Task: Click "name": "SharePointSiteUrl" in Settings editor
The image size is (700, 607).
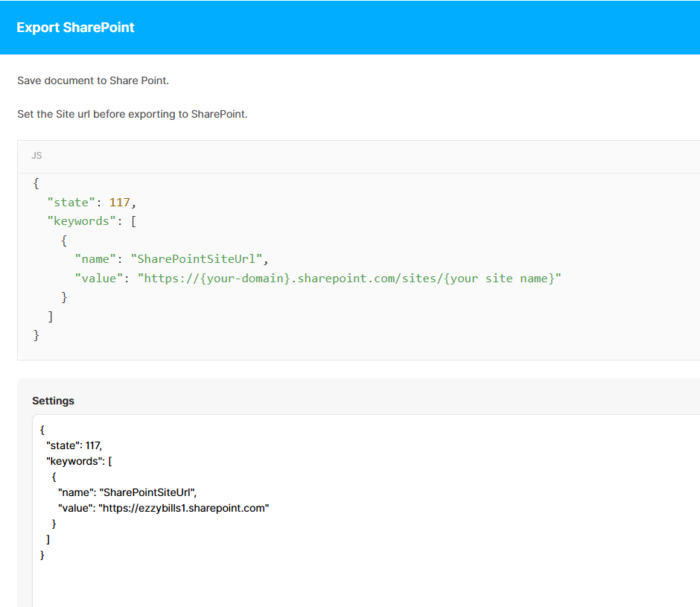Action: pyautogui.click(x=127, y=492)
